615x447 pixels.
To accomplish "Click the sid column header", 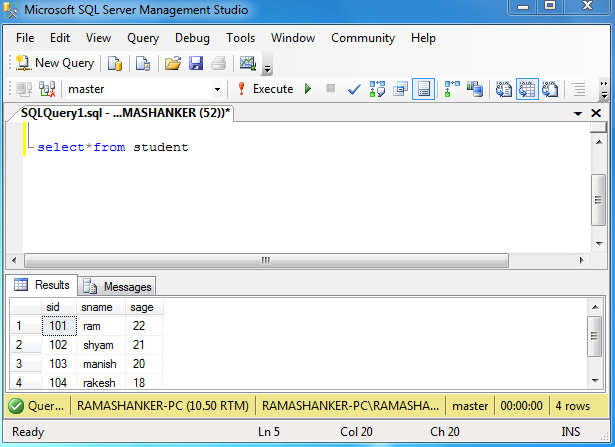I will coord(59,307).
